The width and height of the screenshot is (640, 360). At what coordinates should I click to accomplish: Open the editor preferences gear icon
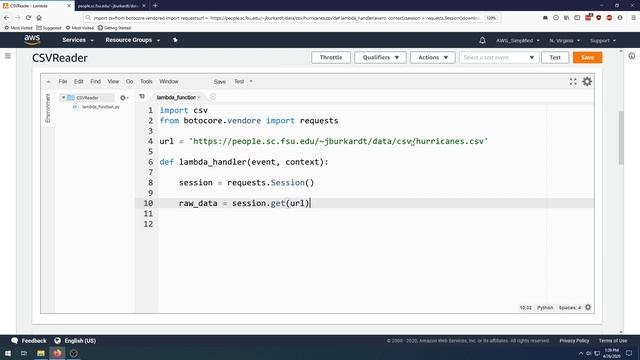tap(587, 82)
